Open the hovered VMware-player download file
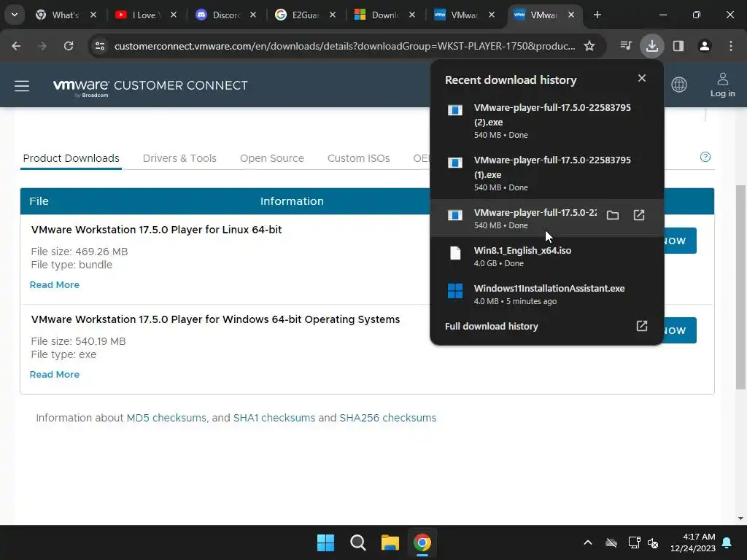747x560 pixels. click(639, 215)
